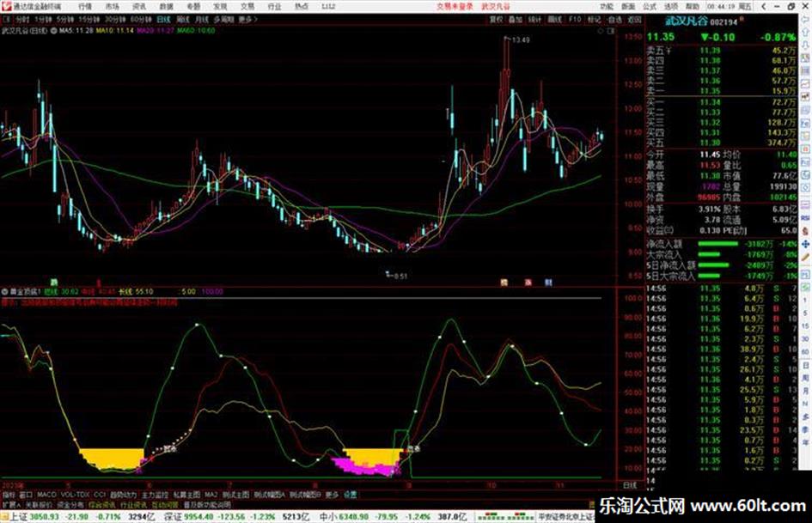Add stock via 自选 button
Screen dimensions: 812x523
(614, 19)
